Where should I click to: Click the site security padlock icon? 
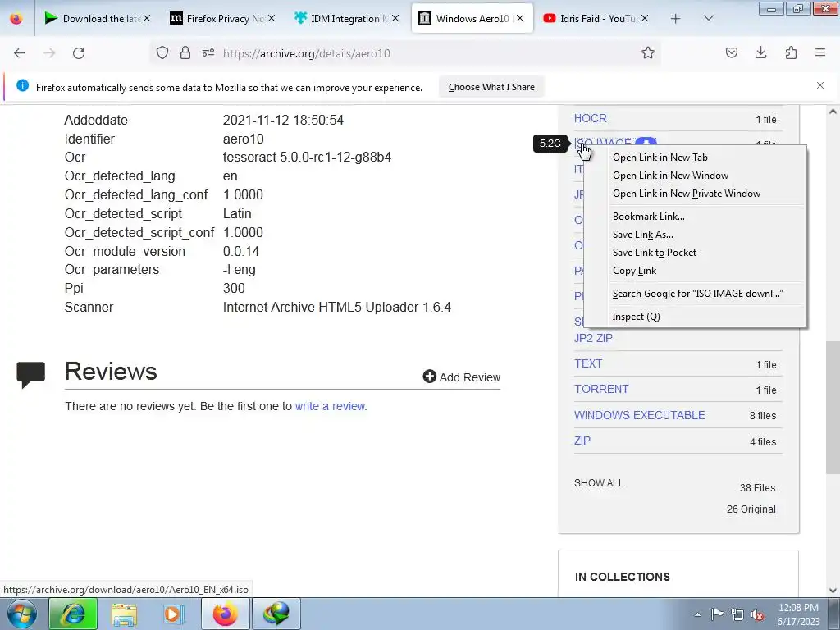[x=185, y=53]
